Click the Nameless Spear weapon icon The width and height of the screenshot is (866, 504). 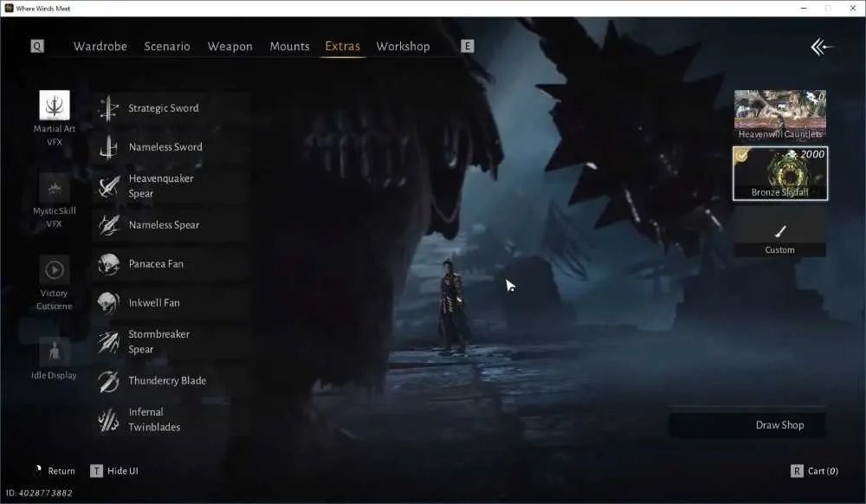coord(108,225)
